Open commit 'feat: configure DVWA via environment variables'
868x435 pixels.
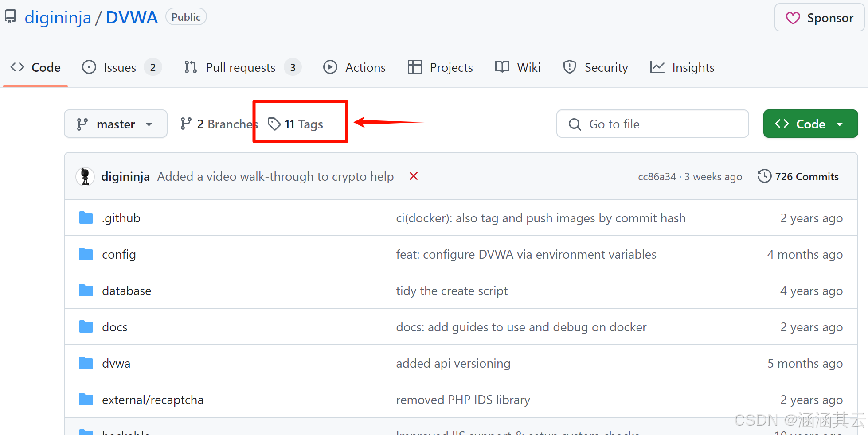coord(526,254)
